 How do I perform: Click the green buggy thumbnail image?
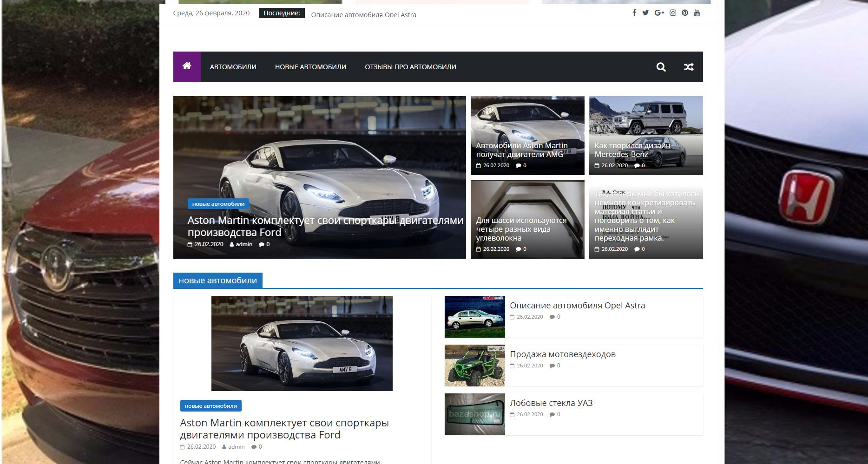[x=474, y=366]
